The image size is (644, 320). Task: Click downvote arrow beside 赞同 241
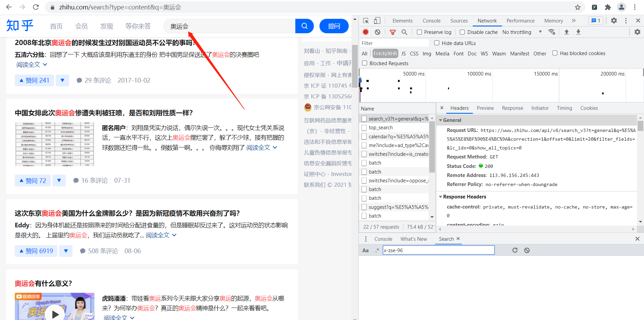(62, 80)
